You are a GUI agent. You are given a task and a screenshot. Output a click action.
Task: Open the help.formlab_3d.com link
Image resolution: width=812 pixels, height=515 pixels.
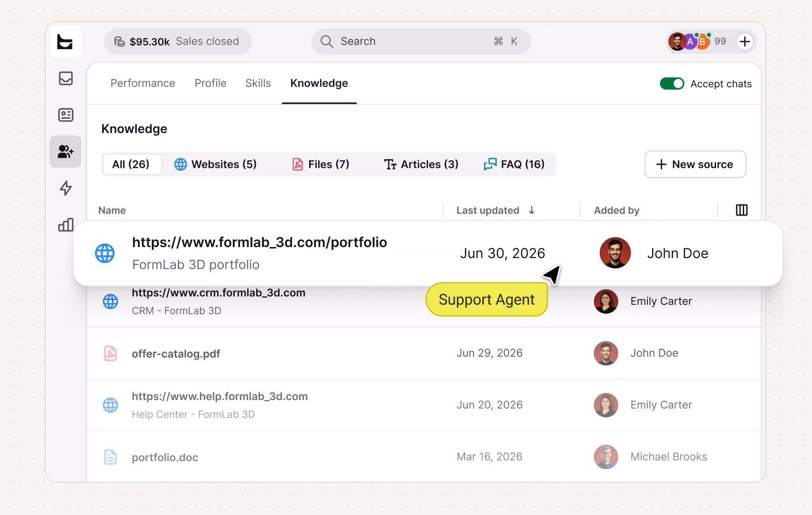tap(220, 396)
